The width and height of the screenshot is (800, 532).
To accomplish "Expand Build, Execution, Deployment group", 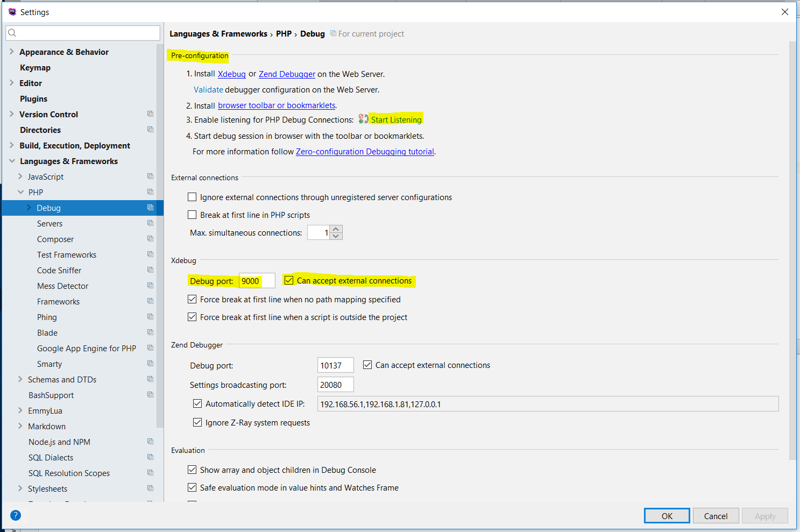I will [x=12, y=145].
